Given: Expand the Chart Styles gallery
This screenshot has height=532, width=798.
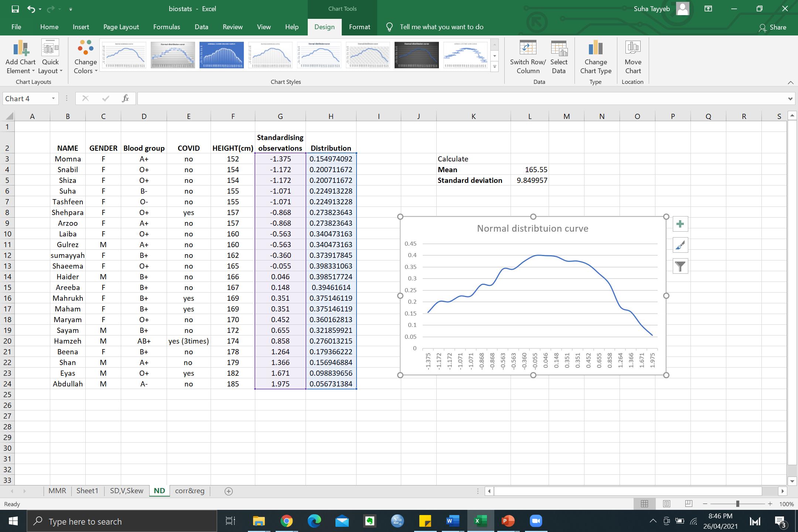Looking at the screenshot, I should pos(494,67).
